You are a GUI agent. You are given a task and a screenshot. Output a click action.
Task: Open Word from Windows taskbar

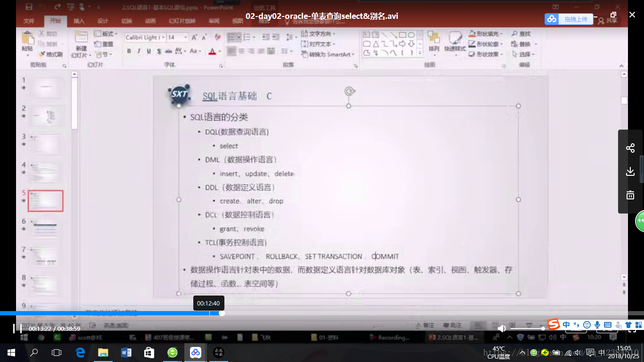point(126,352)
